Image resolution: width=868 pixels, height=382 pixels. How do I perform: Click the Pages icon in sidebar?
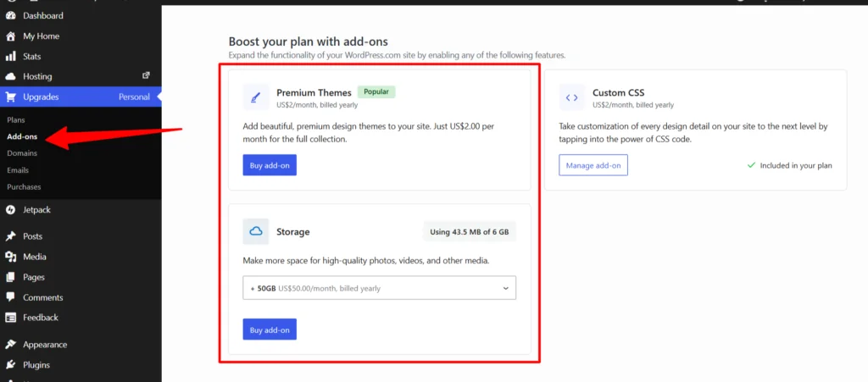[x=10, y=278]
